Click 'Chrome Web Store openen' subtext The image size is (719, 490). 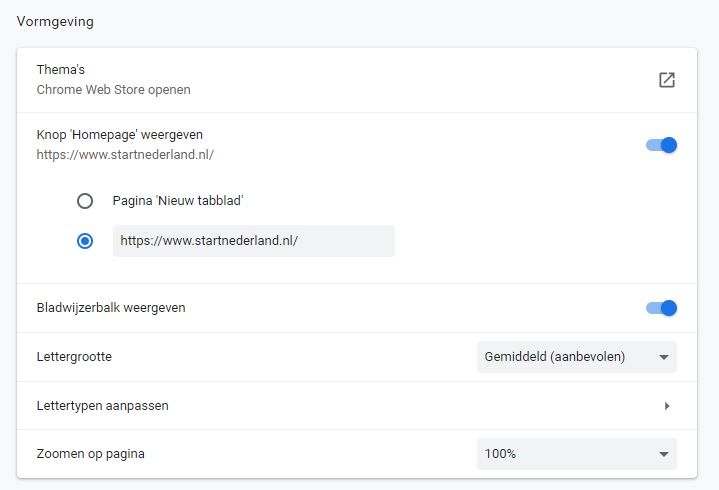click(113, 89)
